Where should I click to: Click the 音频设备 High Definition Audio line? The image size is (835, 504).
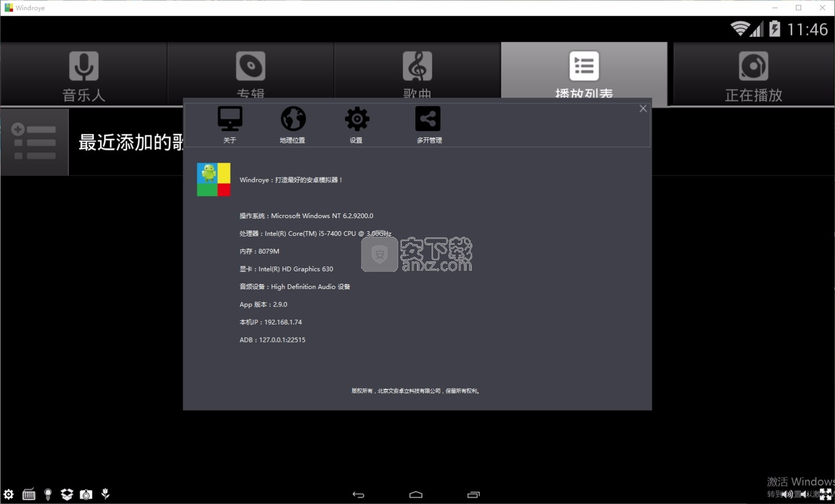coord(295,287)
